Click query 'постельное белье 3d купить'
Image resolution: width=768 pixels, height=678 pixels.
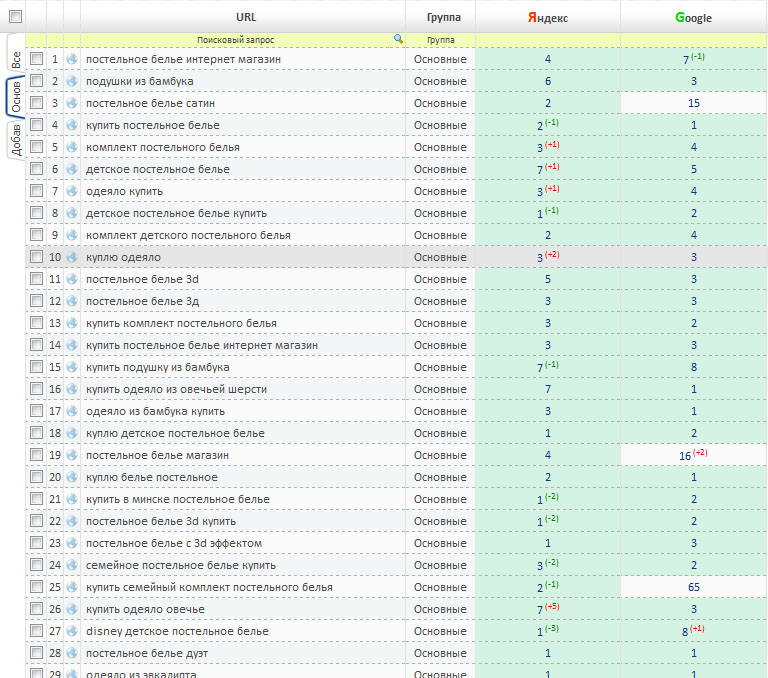161,521
